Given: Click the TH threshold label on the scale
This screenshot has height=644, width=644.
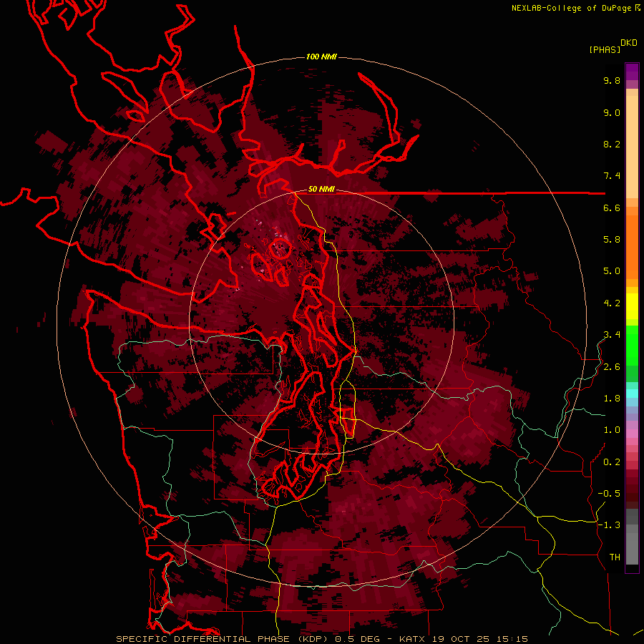Looking at the screenshot, I should coord(615,557).
